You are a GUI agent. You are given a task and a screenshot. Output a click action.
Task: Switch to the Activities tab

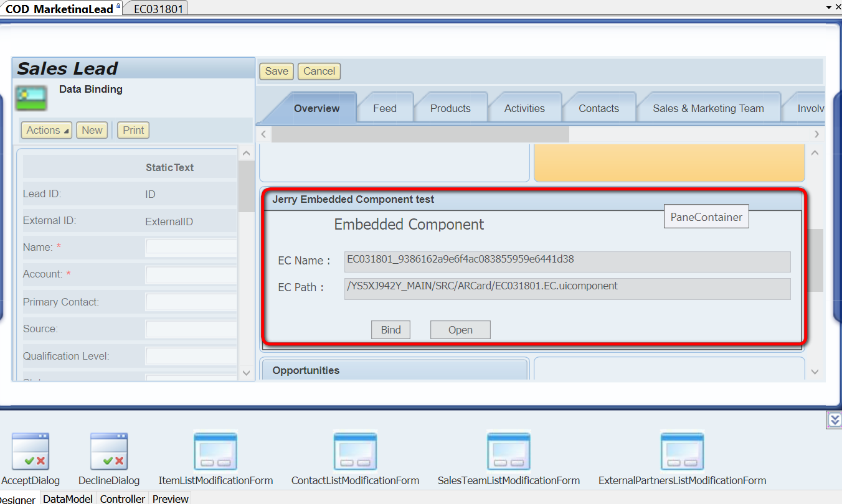[524, 108]
